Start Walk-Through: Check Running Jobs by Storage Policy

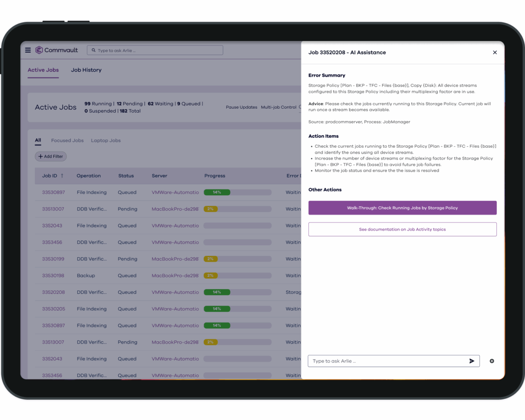point(402,208)
